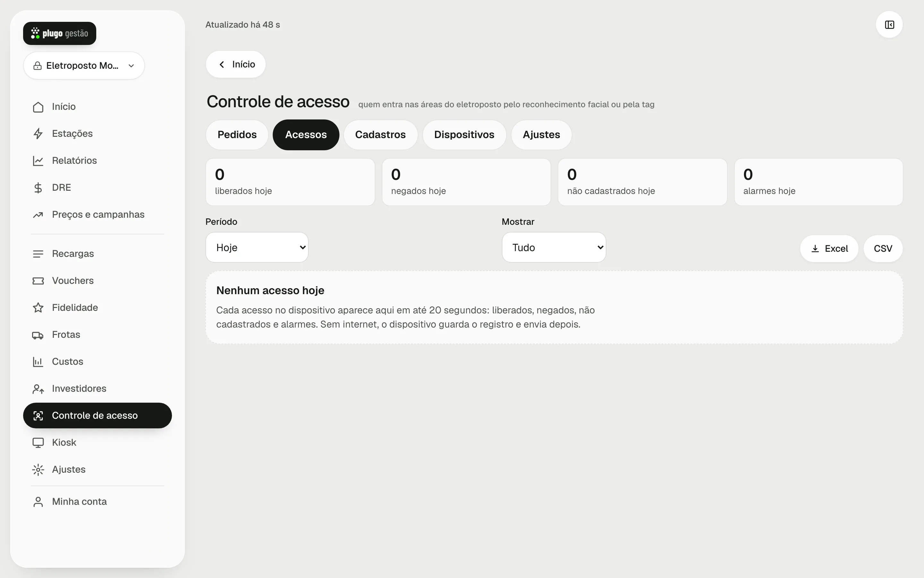Switch to the Pedidos tab
Image resolution: width=924 pixels, height=578 pixels.
[x=237, y=135]
